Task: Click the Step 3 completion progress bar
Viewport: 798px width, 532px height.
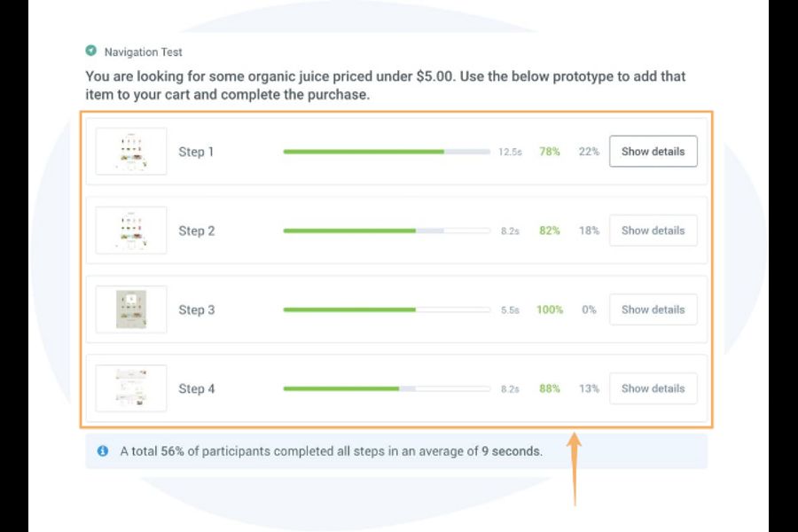Action: pyautogui.click(x=386, y=309)
